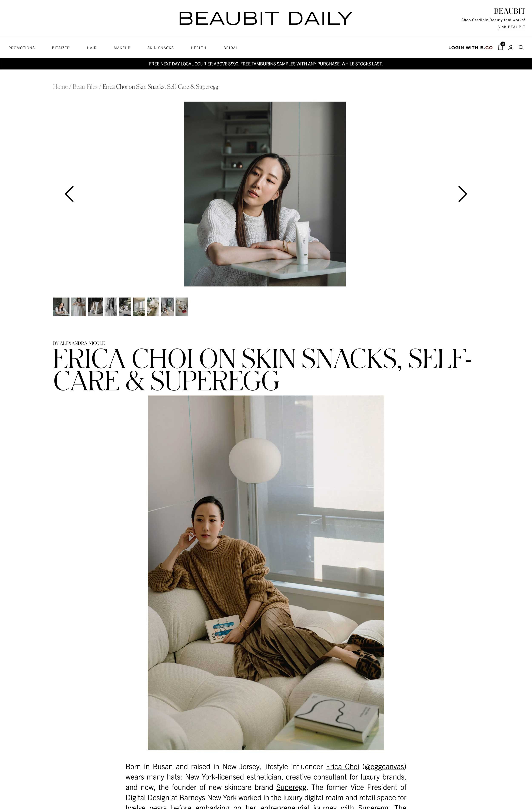Select first gallery thumbnail
The width and height of the screenshot is (532, 809).
[x=61, y=307]
